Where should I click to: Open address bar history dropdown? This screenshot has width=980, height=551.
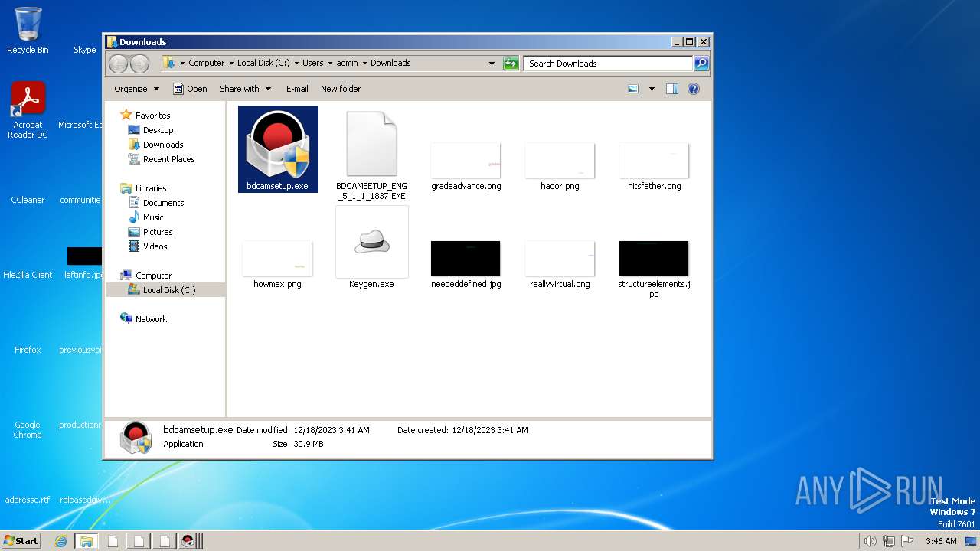(492, 64)
